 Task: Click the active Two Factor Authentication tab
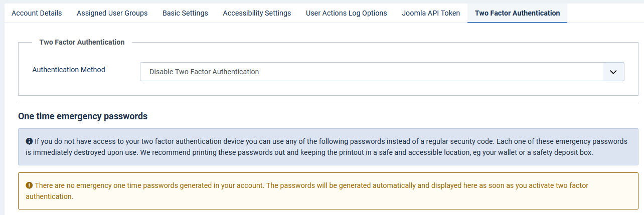coord(517,13)
